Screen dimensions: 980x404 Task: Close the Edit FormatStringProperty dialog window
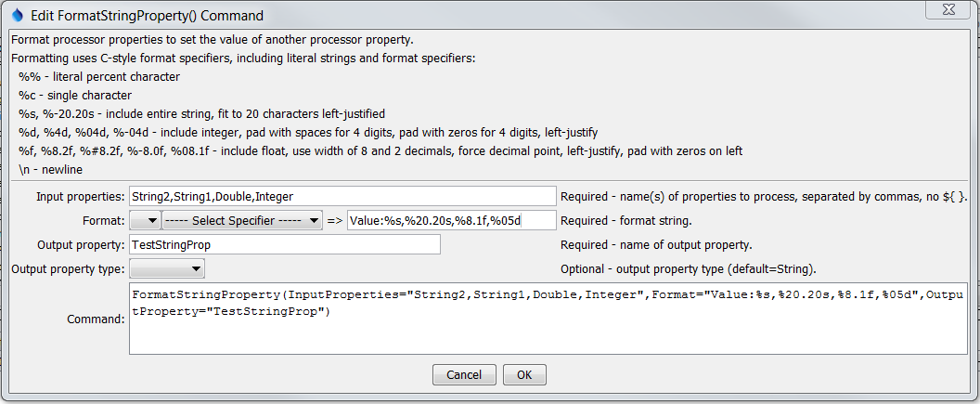pos(949,10)
